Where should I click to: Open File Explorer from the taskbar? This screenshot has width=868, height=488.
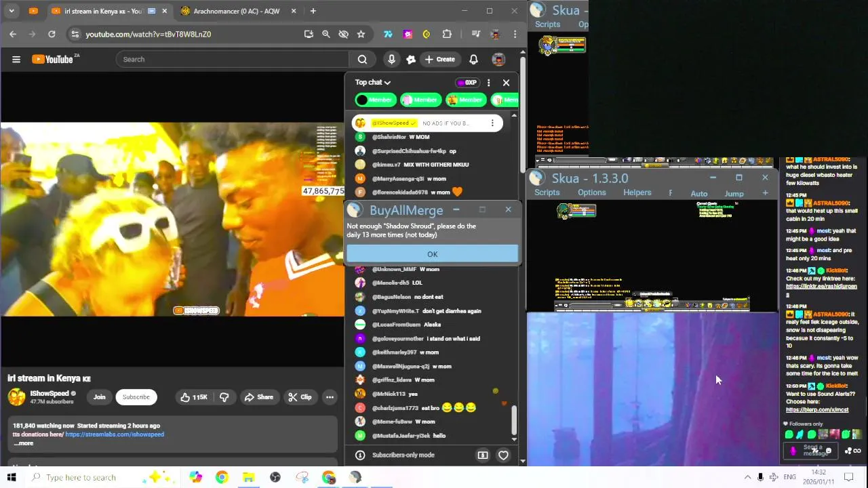click(248, 477)
